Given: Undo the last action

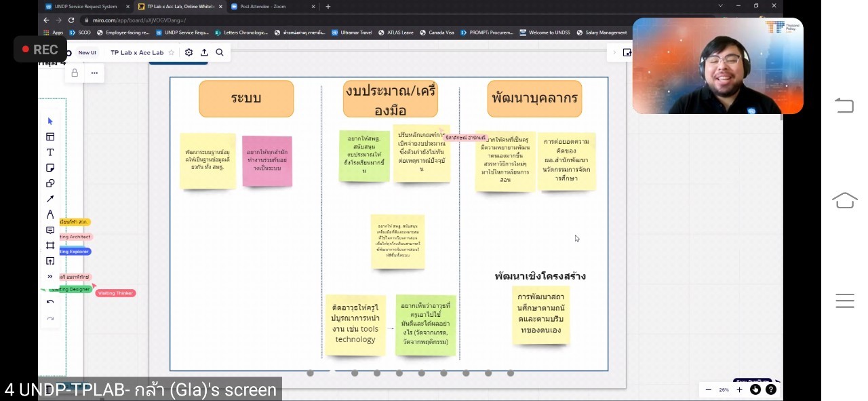Looking at the screenshot, I should pyautogui.click(x=50, y=302).
